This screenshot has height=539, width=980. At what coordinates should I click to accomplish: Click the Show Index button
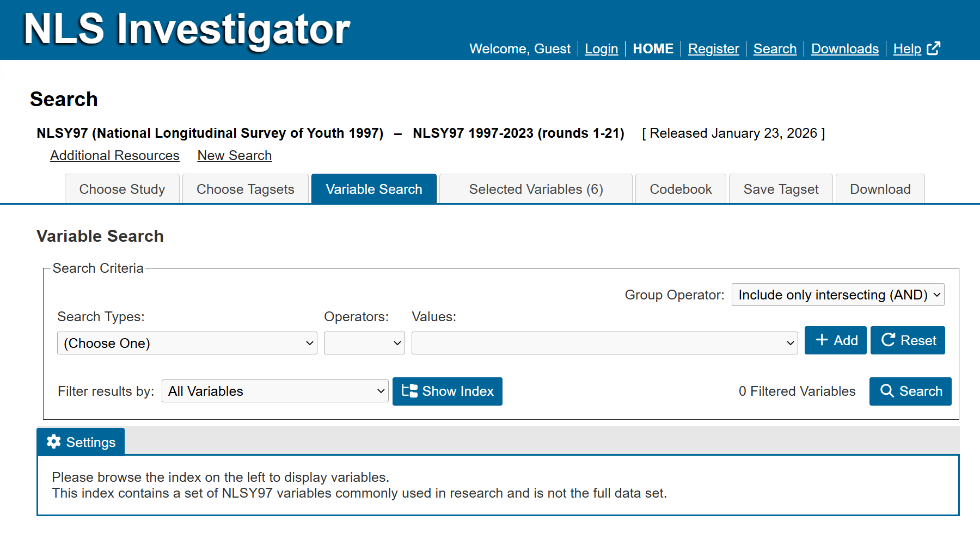click(x=448, y=391)
